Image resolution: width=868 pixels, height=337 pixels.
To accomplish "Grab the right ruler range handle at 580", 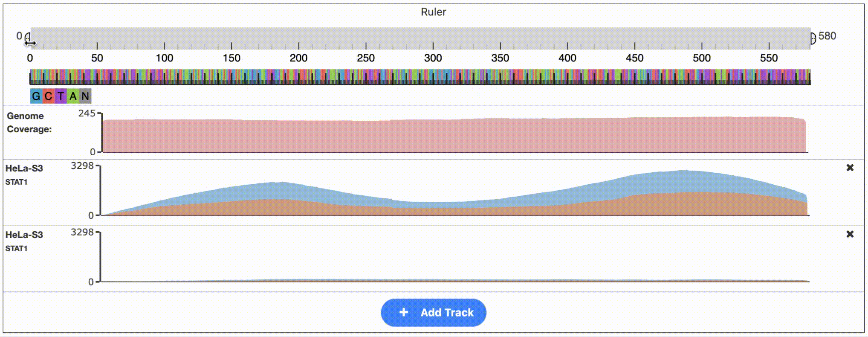I will 813,38.
